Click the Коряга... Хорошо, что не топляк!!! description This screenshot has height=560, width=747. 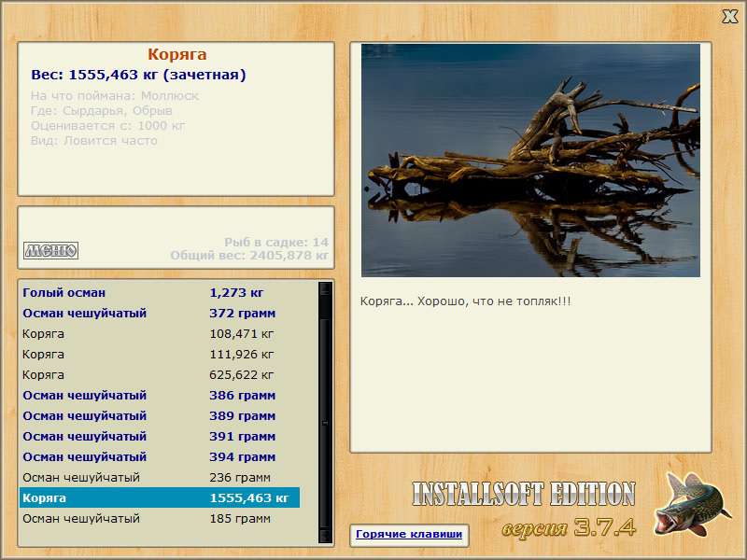pos(465,301)
